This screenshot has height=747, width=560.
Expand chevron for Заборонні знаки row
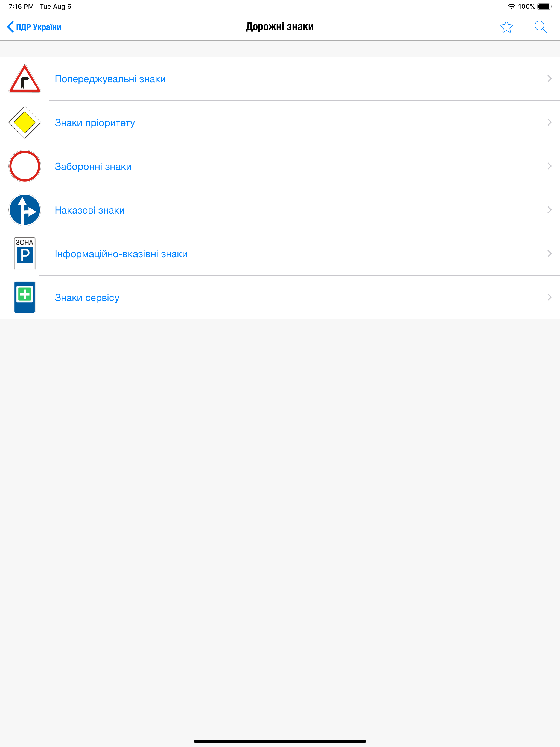[x=549, y=166]
